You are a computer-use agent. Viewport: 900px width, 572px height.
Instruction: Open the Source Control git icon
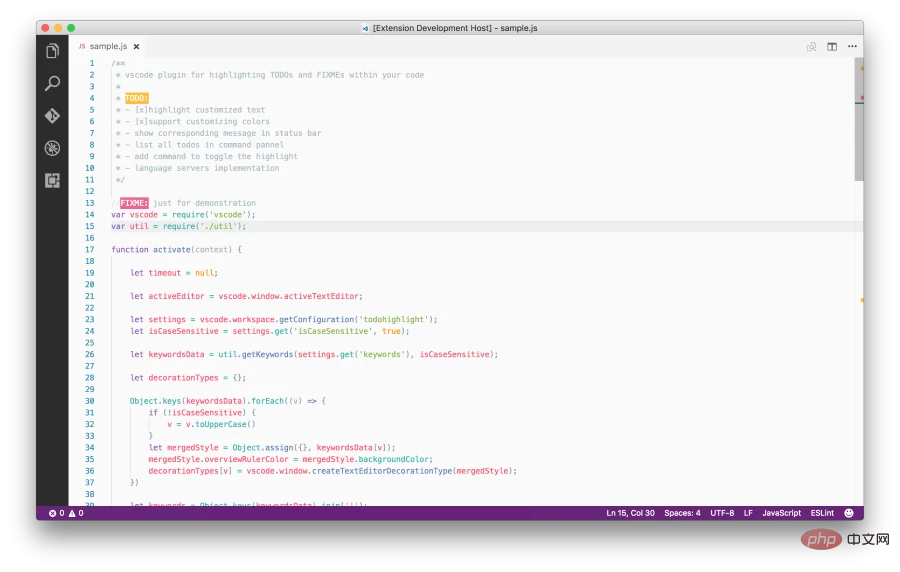click(52, 116)
